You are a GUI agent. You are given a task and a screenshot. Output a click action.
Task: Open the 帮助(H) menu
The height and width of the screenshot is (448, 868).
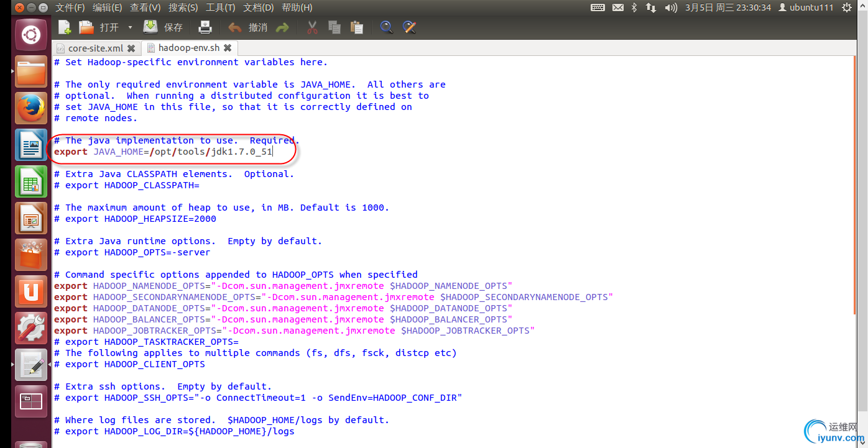297,7
